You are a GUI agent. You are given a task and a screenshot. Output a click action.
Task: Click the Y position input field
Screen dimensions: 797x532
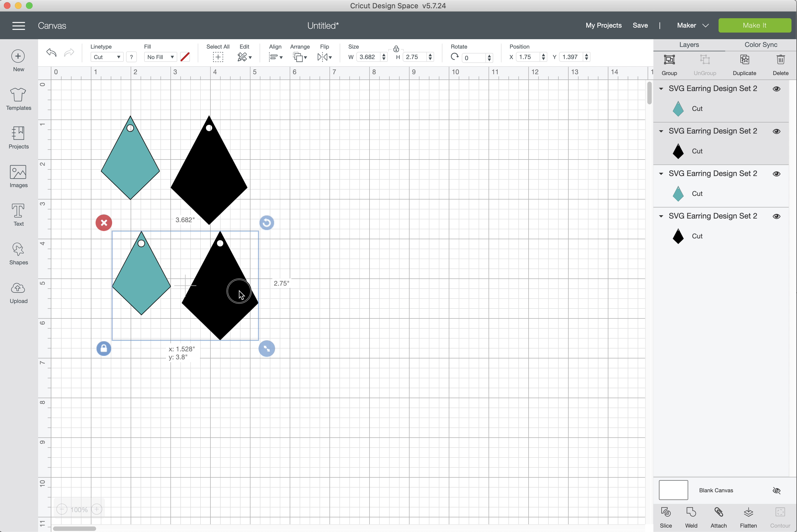pos(571,57)
